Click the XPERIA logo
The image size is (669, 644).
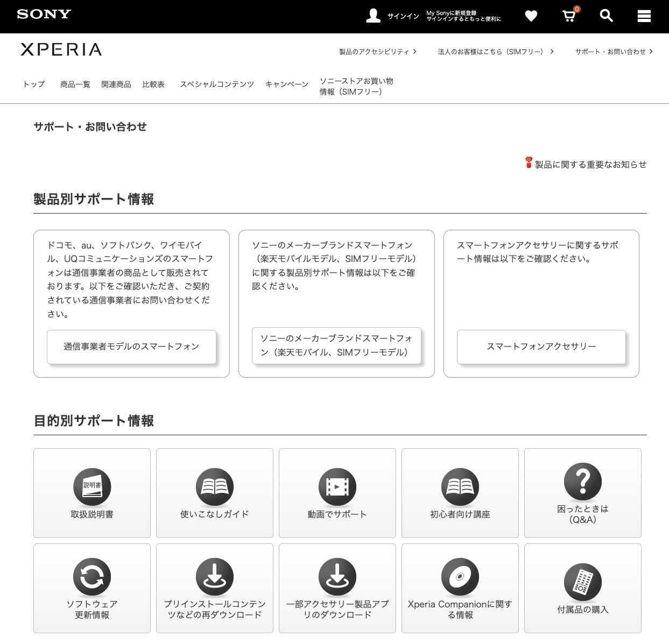coord(61,49)
